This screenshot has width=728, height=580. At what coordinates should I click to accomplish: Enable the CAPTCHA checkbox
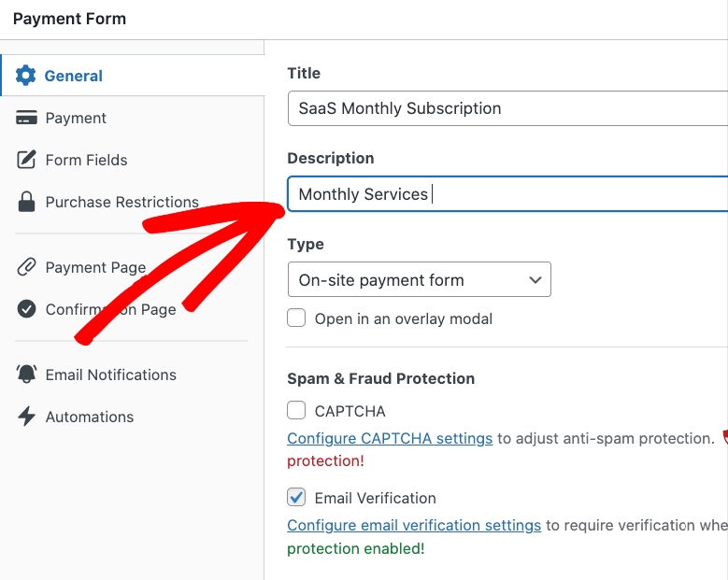pos(296,410)
